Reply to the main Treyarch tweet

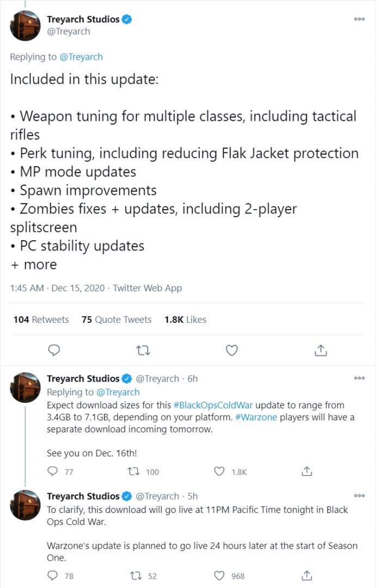pyautogui.click(x=53, y=350)
